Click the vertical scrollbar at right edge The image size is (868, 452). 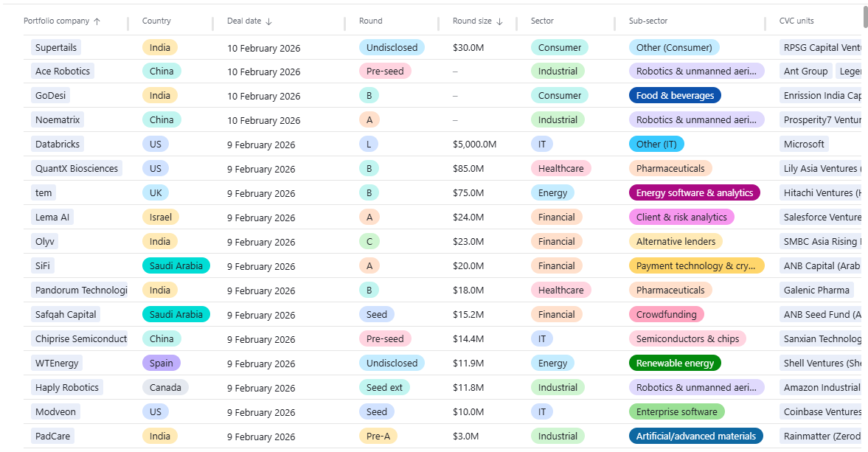(864, 17)
